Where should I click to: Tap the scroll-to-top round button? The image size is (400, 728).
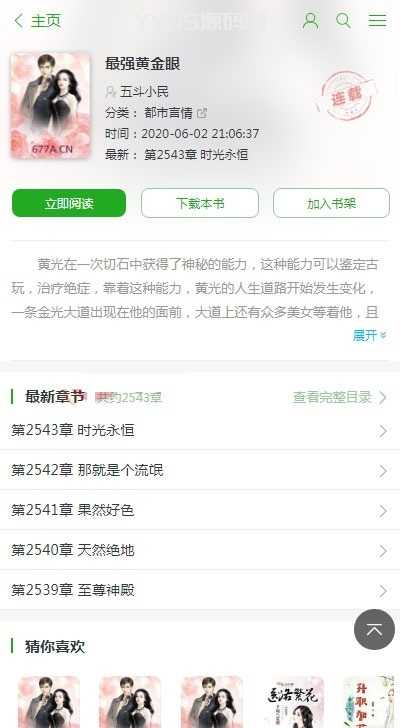(x=374, y=629)
